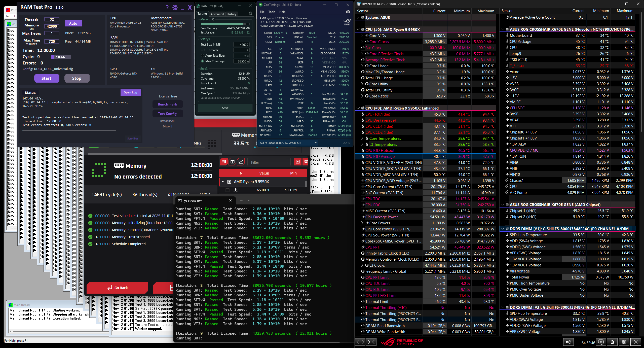
Task: Open the terminal tab dropdown chevron
Action: (x=249, y=200)
